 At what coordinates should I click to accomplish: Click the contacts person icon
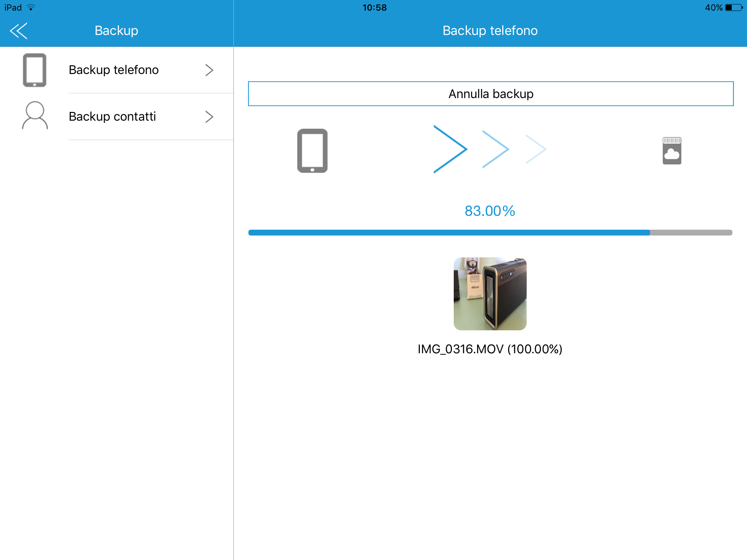[35, 116]
